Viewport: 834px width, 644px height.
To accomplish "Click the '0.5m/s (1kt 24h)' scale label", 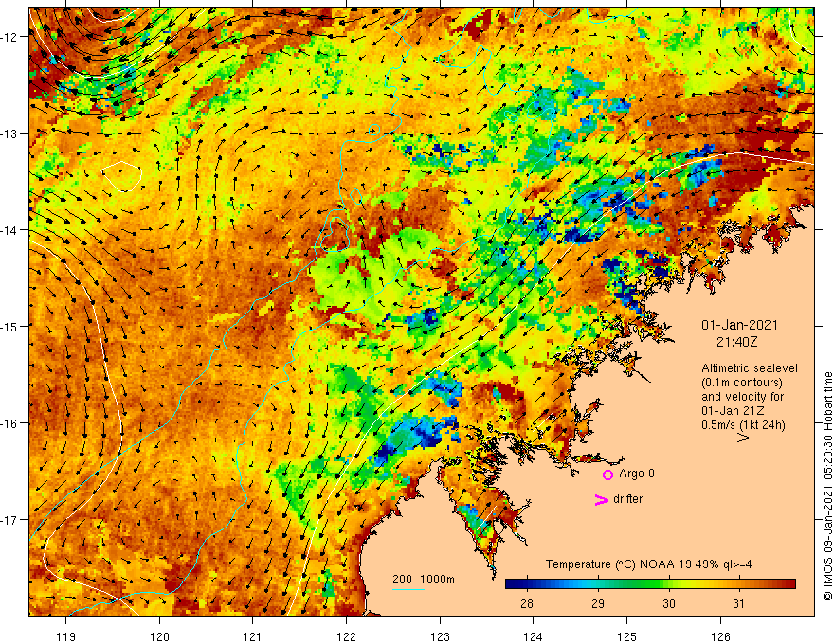I will (743, 425).
